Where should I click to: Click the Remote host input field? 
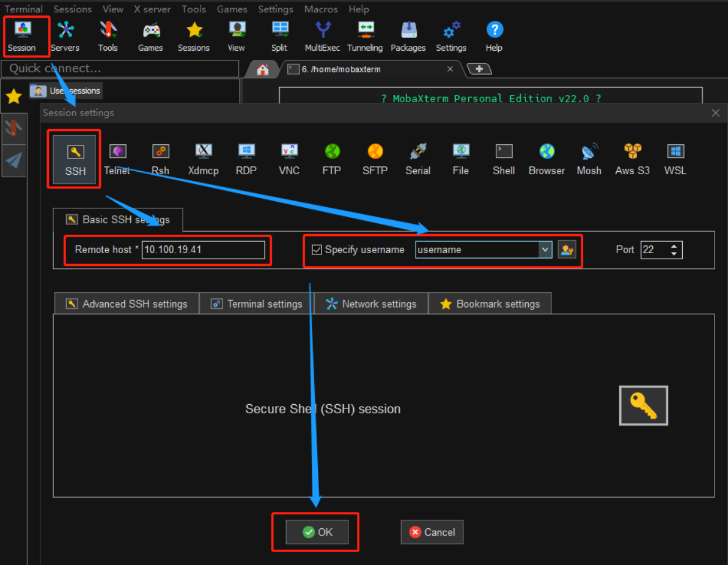[x=203, y=249]
